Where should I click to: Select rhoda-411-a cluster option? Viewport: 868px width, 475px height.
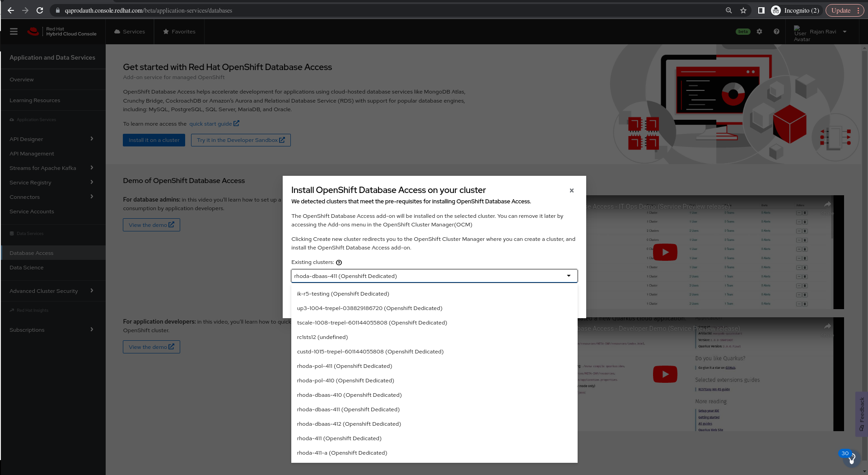[x=434, y=453]
